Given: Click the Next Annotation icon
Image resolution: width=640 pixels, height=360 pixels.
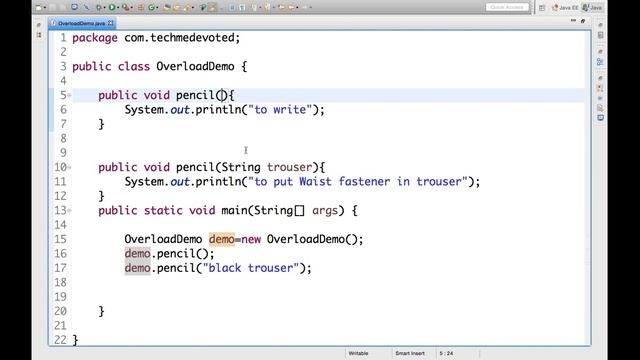Looking at the screenshot, I should (254, 7).
